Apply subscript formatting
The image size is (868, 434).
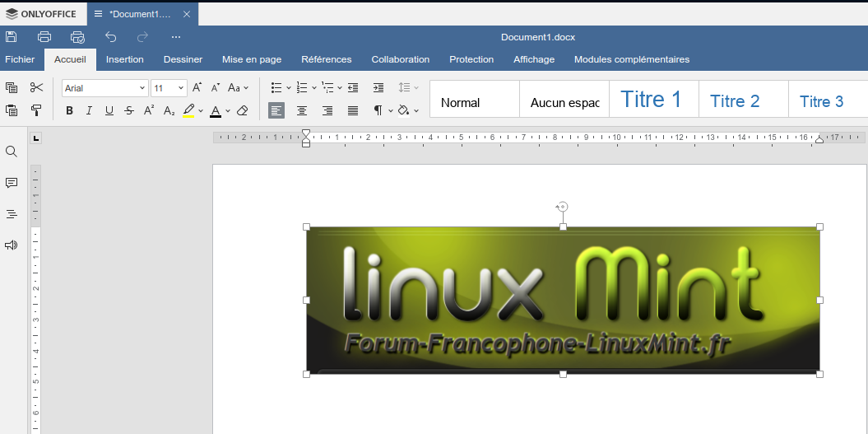click(169, 111)
